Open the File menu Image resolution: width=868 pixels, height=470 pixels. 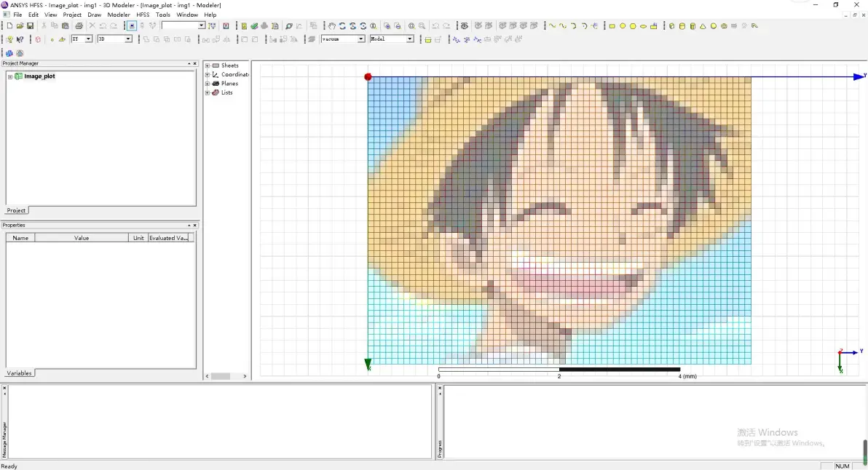click(x=17, y=15)
